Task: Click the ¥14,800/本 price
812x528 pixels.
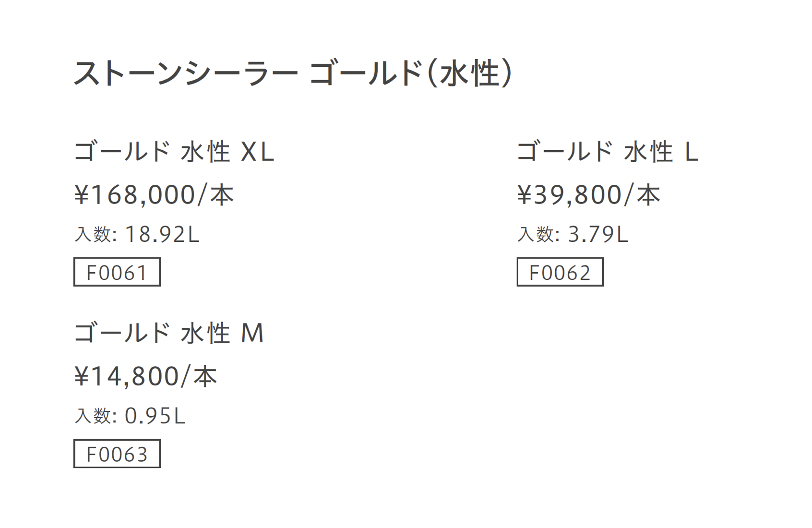Action: pos(146,376)
